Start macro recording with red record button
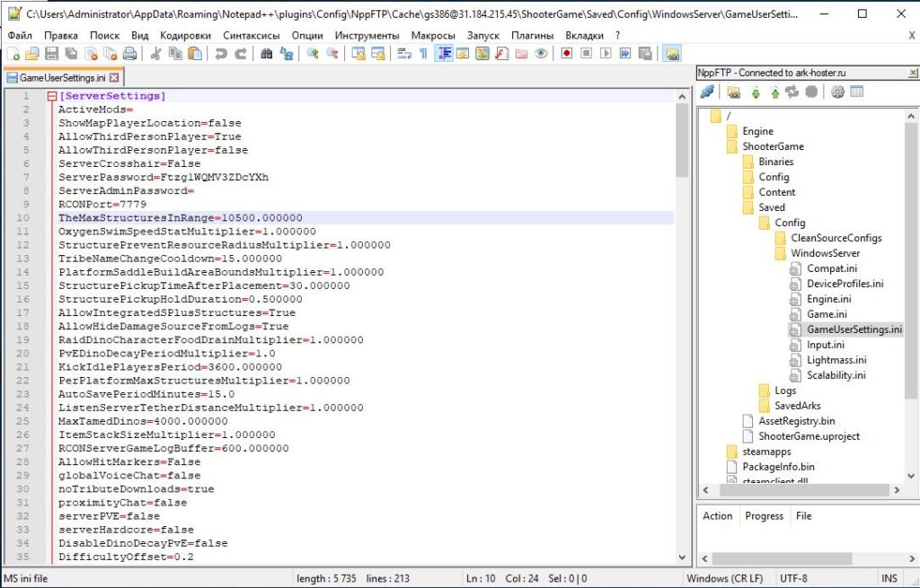The height and width of the screenshot is (588, 920). (566, 54)
